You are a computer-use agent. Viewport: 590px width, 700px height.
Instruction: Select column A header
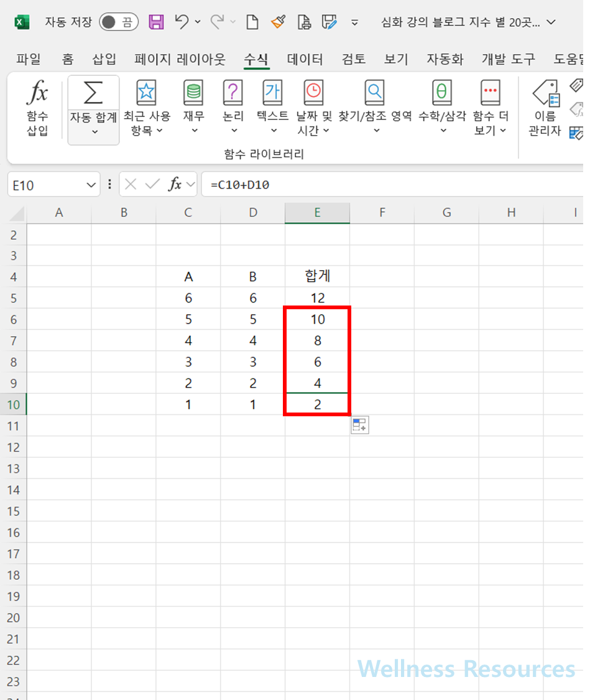click(59, 213)
